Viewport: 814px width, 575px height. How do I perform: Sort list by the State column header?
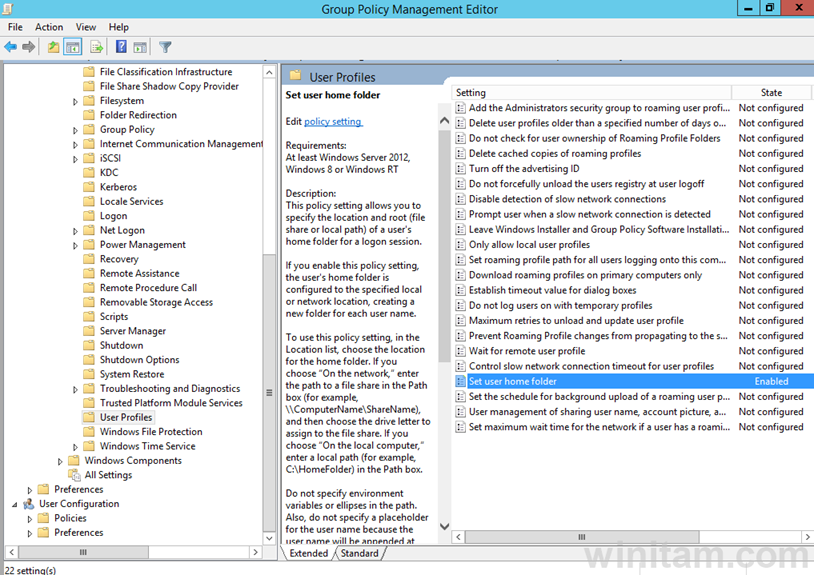click(771, 92)
